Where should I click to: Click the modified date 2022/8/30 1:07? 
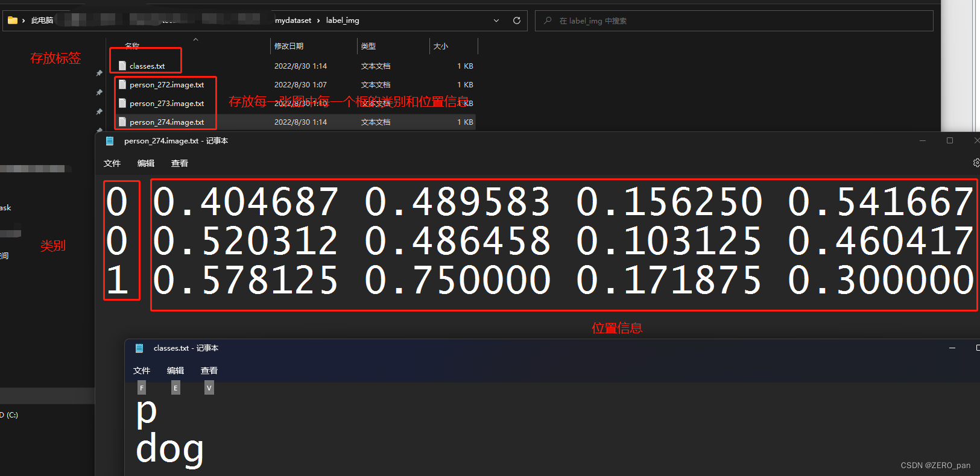click(300, 85)
